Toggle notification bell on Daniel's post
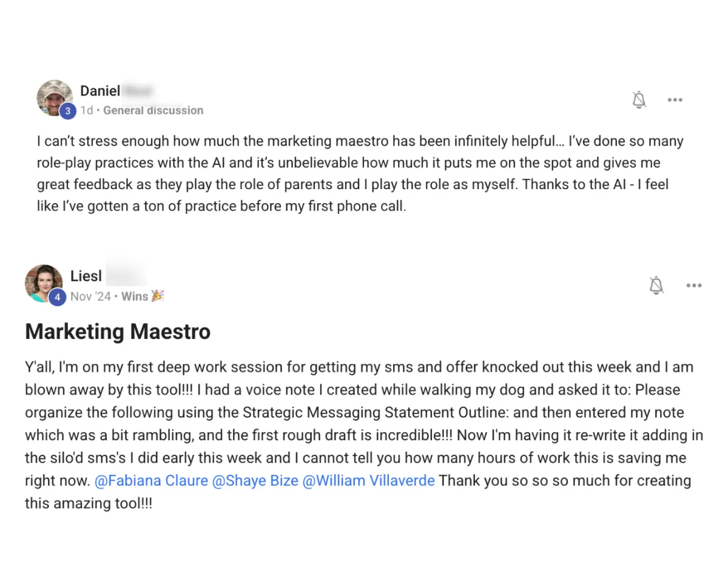This screenshot has width=728, height=582. pyautogui.click(x=639, y=100)
